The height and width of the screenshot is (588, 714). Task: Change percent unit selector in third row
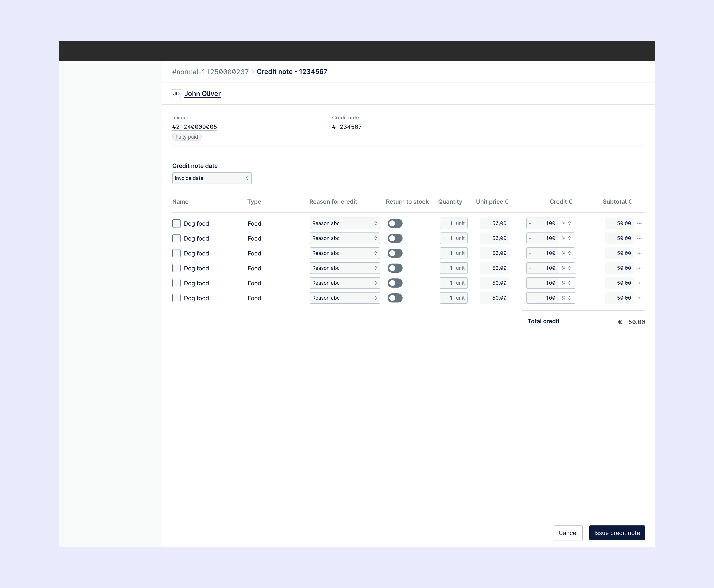tap(566, 253)
